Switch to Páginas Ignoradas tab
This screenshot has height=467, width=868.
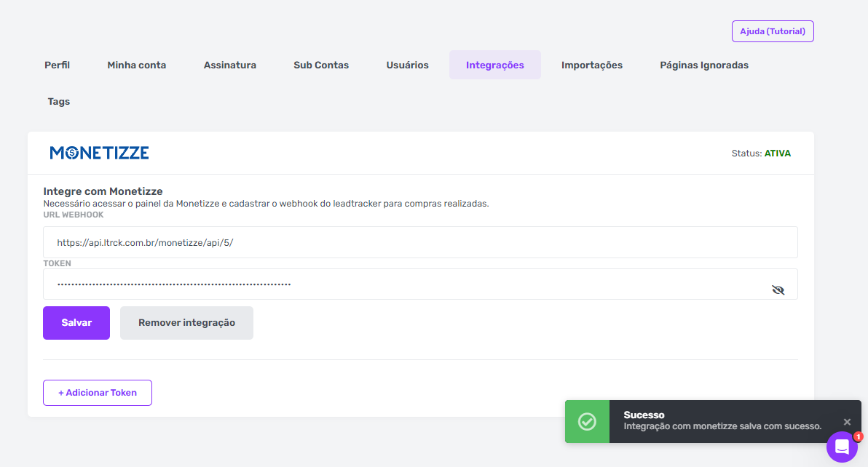tap(704, 65)
